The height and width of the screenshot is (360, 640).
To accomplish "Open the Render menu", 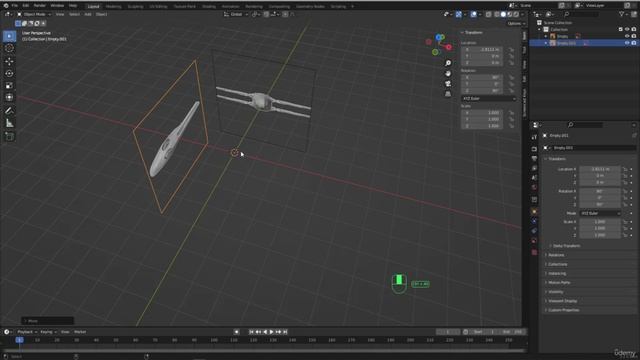I will [40, 6].
